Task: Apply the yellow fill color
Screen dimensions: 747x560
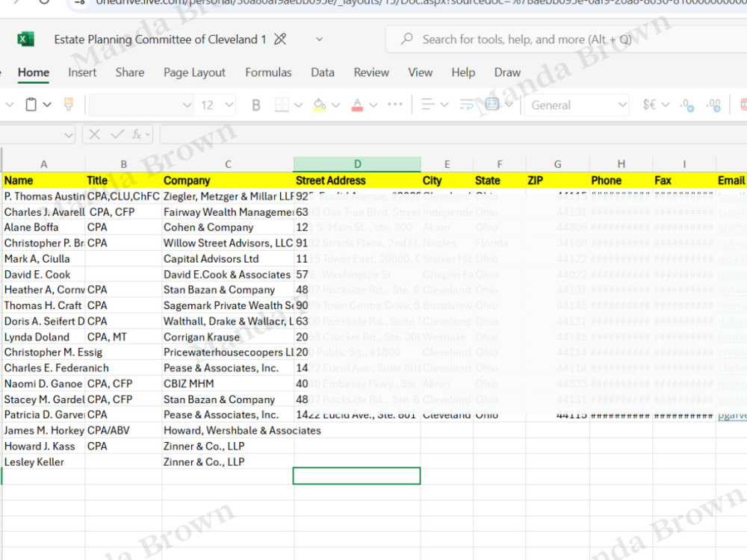Action: [x=320, y=105]
